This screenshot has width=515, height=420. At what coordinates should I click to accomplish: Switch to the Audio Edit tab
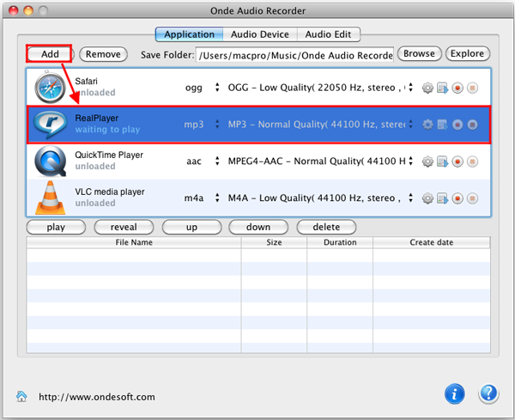coord(328,34)
